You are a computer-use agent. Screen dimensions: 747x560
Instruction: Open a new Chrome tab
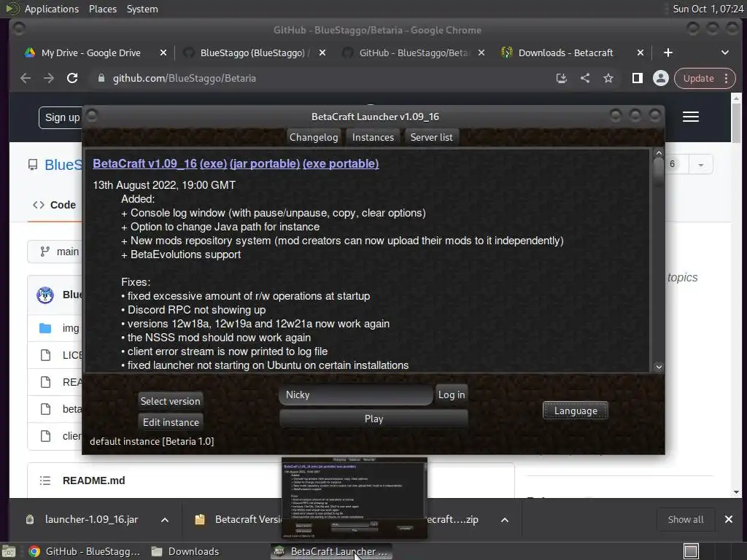tap(668, 52)
